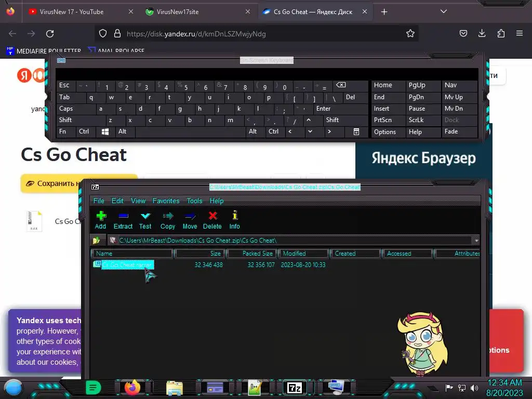532x399 pixels.
Task: Click modified date 2023-08-20 10:33
Action: pyautogui.click(x=303, y=264)
